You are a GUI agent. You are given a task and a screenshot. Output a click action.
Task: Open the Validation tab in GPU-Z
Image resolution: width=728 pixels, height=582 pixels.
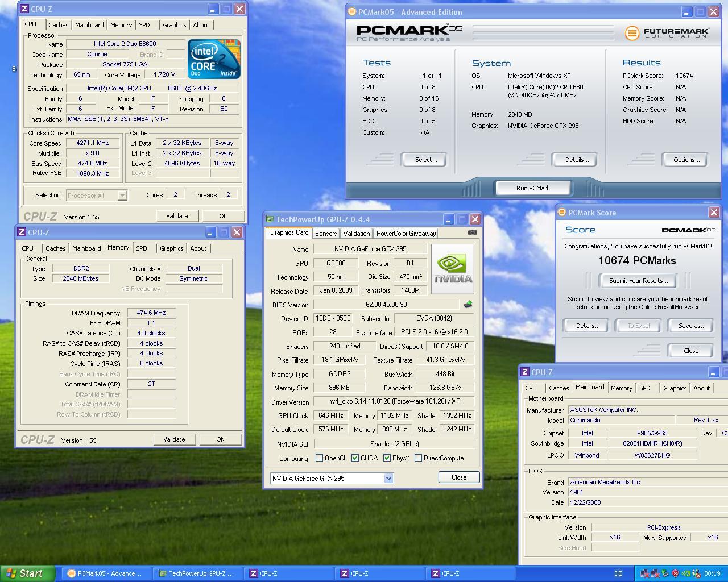tap(357, 234)
